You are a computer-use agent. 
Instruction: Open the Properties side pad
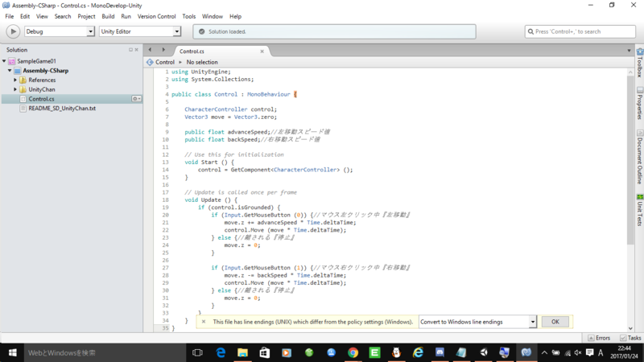click(640, 103)
